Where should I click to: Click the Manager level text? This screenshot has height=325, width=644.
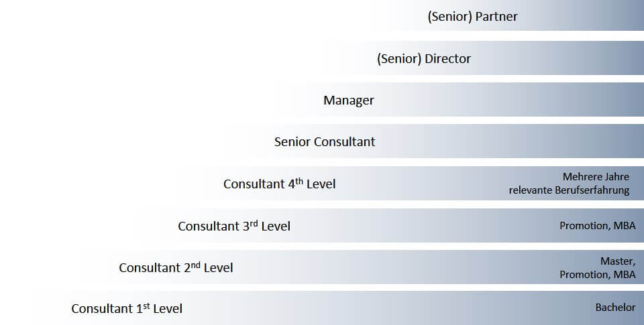(x=349, y=100)
